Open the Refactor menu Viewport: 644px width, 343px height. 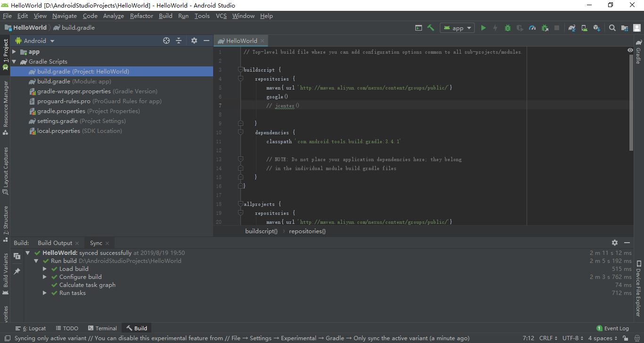[141, 16]
